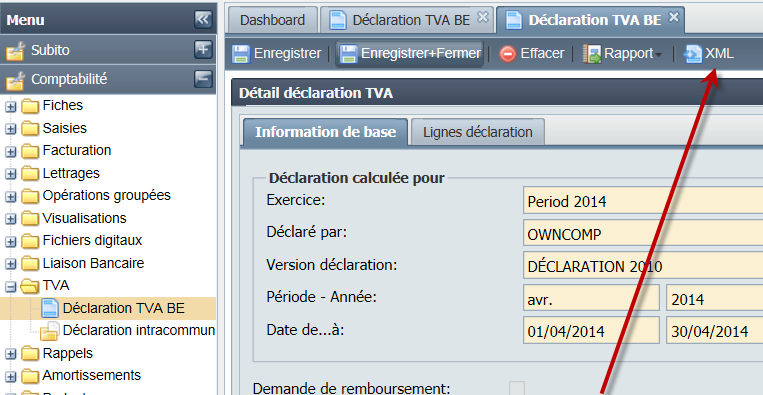Select the Amortissements folder icon
The image size is (763, 395).
tap(30, 376)
